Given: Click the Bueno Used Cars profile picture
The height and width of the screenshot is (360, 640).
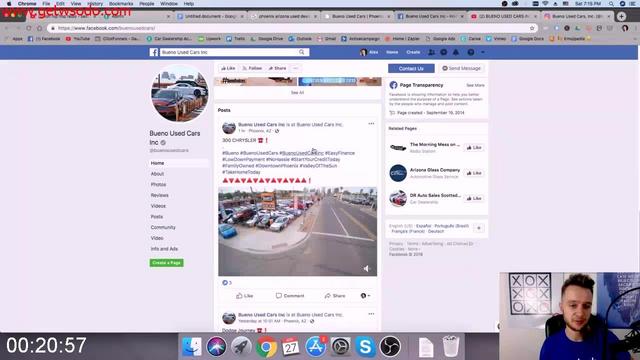Looking at the screenshot, I should (180, 93).
